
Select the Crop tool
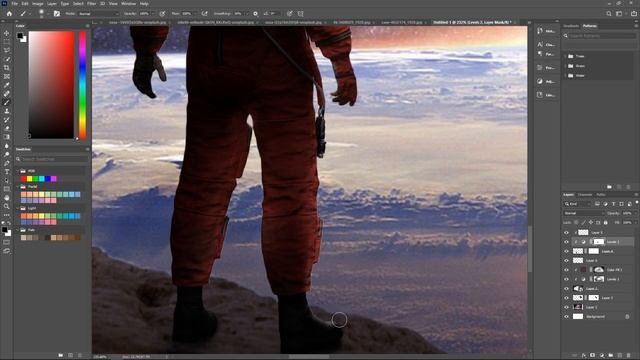point(7,68)
